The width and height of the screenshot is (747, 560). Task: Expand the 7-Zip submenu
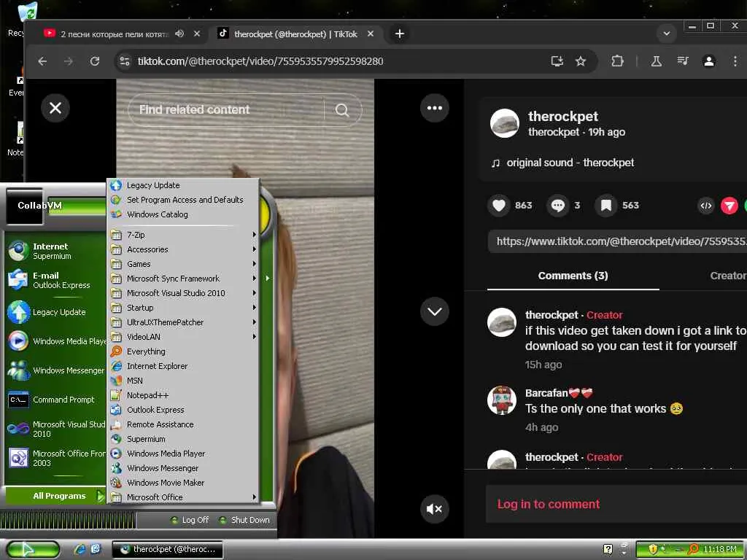coord(184,235)
